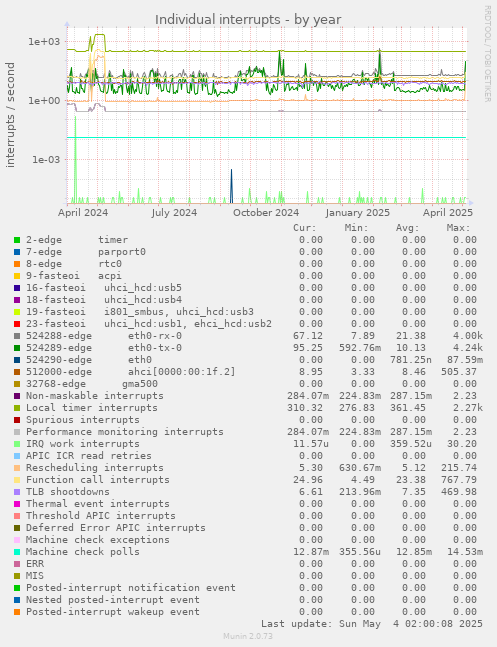Click the 'Max:' column header
The height and width of the screenshot is (647, 497).
pos(459,228)
